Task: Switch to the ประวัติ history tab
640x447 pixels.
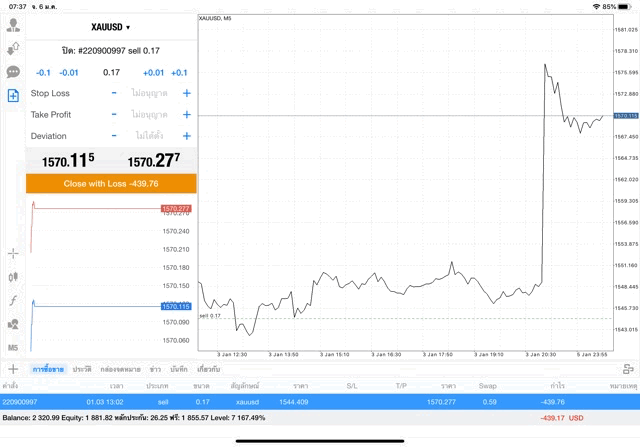Action: click(82, 369)
